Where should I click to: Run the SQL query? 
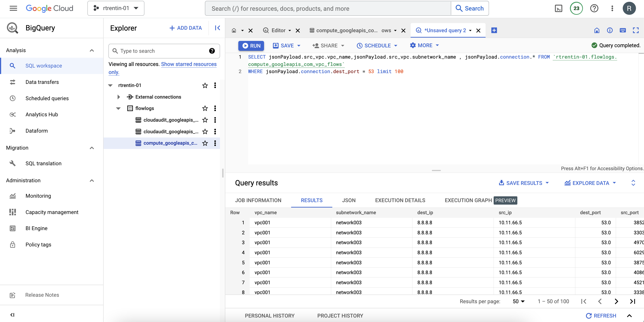pos(251,46)
